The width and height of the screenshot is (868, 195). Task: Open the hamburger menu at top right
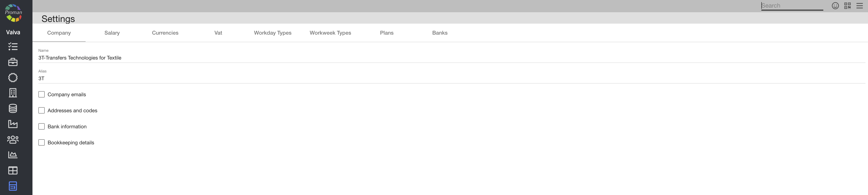tap(860, 6)
